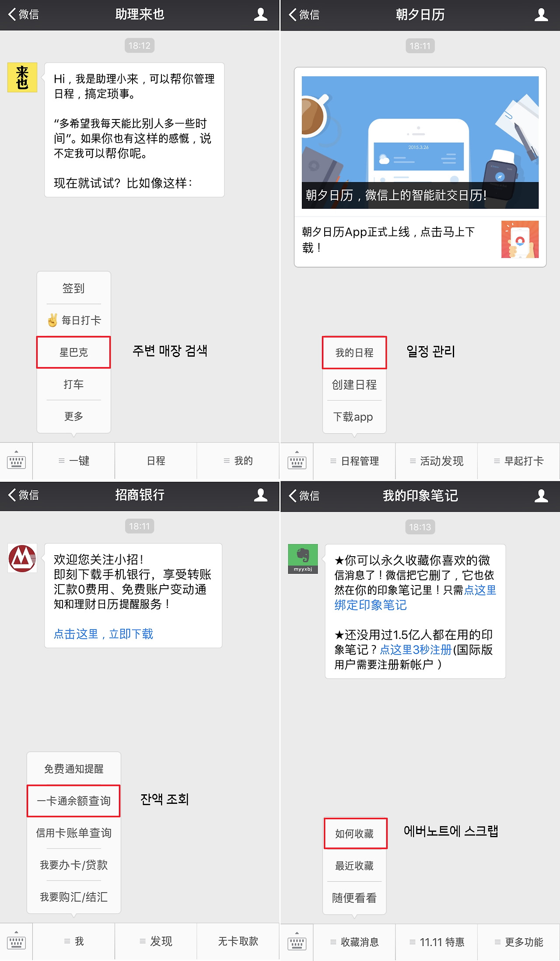Choose 随便看看 menu entry

[354, 898]
